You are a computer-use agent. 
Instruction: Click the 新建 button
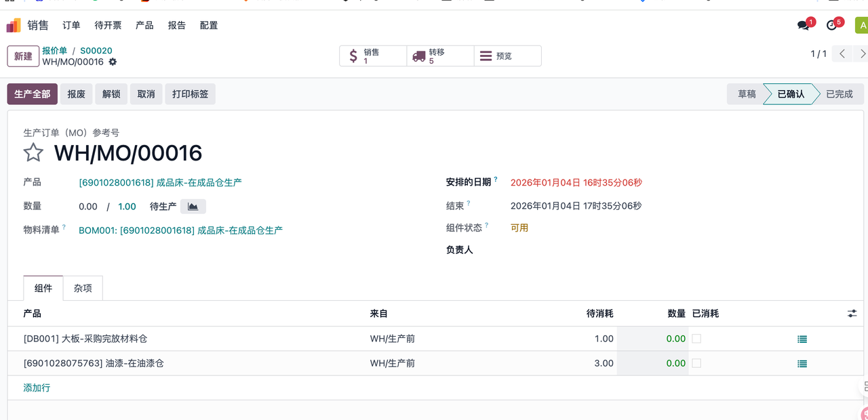(23, 56)
